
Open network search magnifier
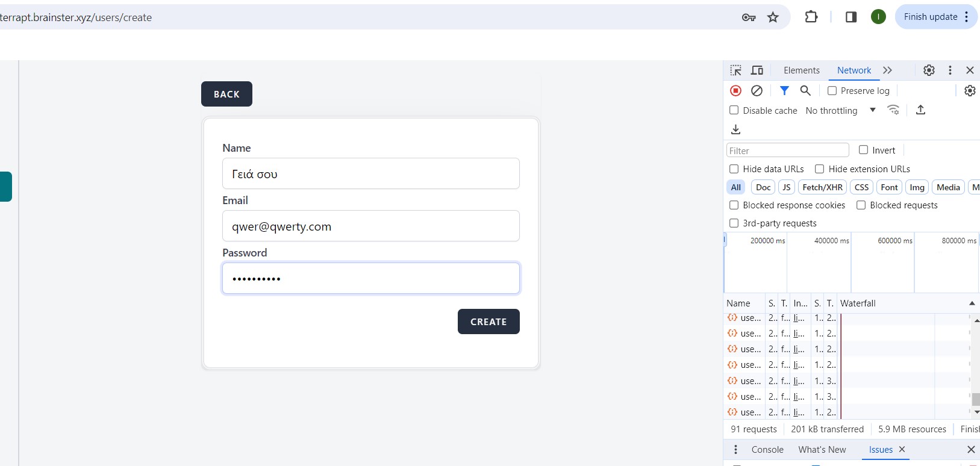805,91
